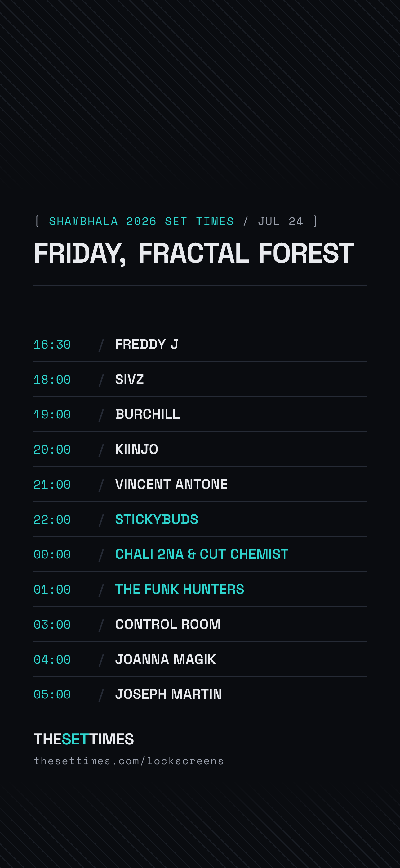
Task: Click the JUL 24 date label
Action: (x=281, y=221)
